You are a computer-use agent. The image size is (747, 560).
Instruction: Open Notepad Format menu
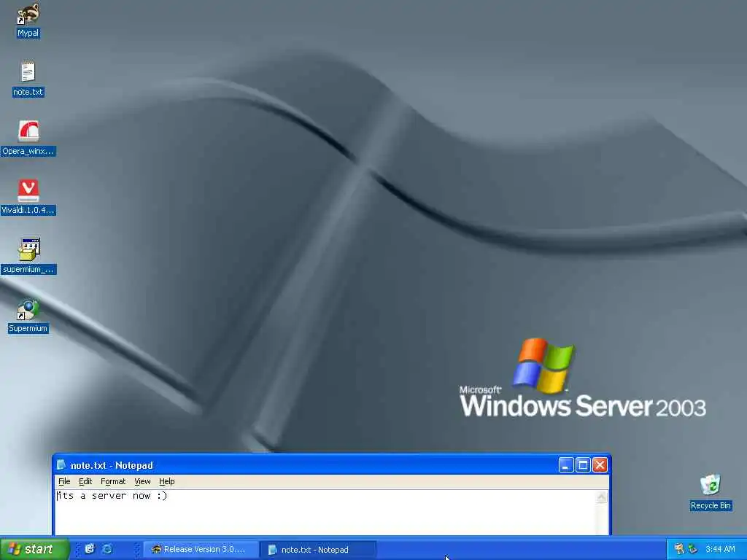click(113, 481)
